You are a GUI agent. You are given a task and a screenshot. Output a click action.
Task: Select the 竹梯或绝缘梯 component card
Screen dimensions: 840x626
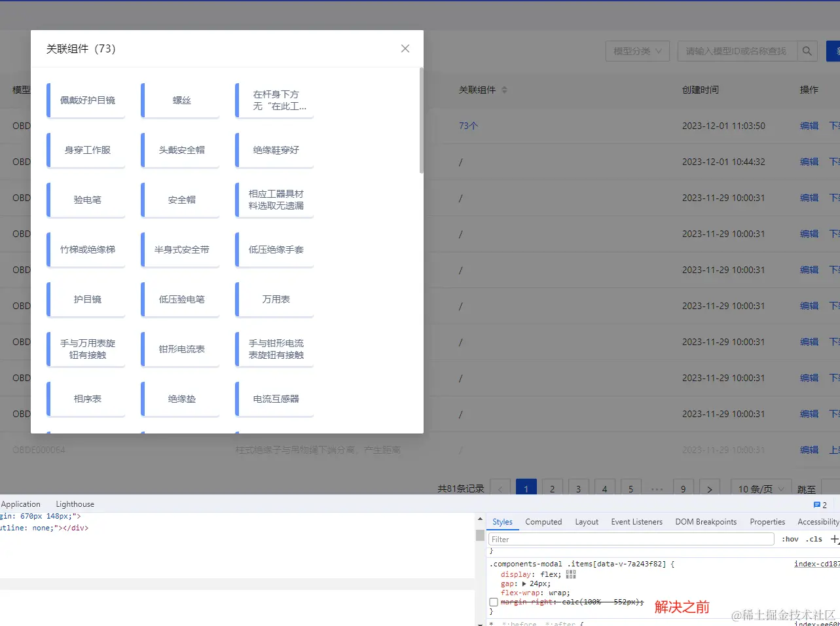(86, 249)
